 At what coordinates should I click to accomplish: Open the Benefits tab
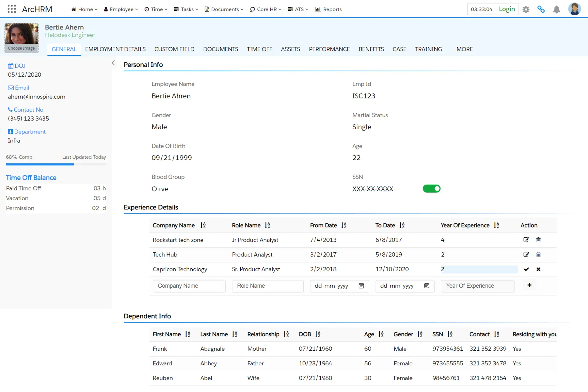pos(371,49)
